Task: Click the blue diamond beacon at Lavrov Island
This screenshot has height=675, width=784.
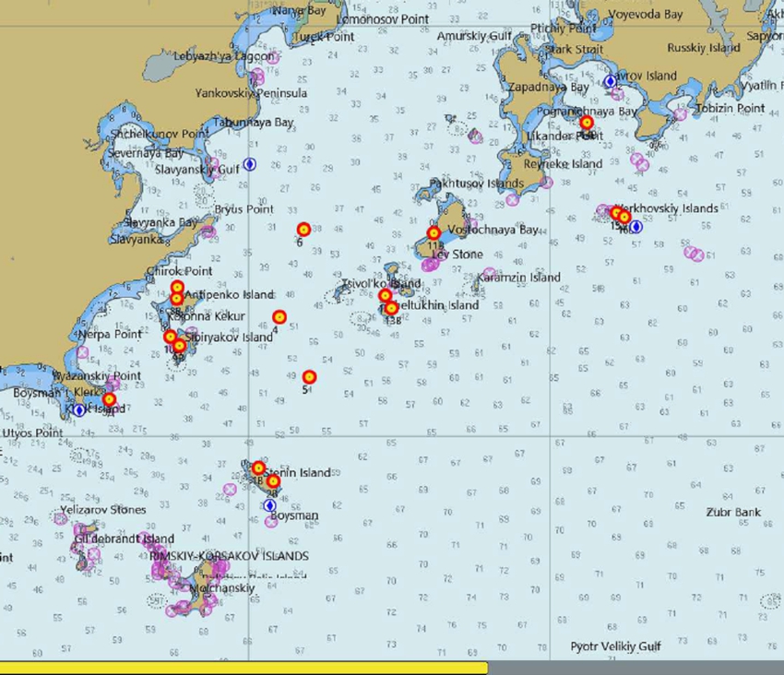Action: 610,81
